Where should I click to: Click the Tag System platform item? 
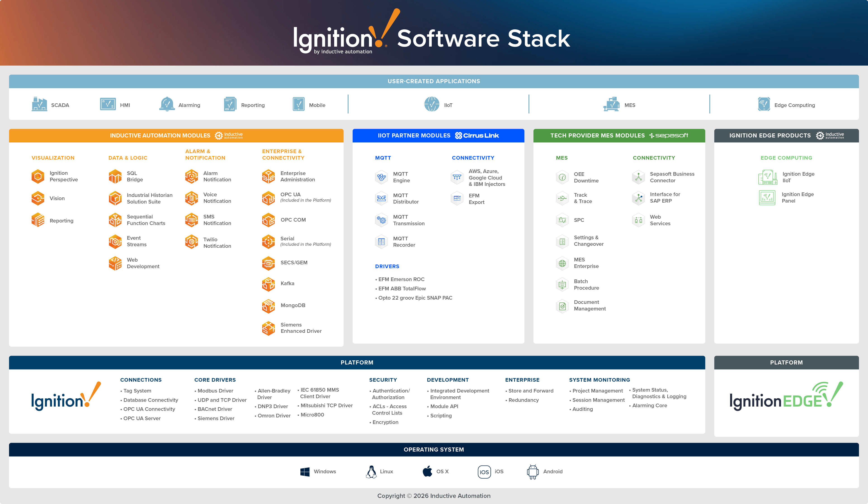[137, 391]
